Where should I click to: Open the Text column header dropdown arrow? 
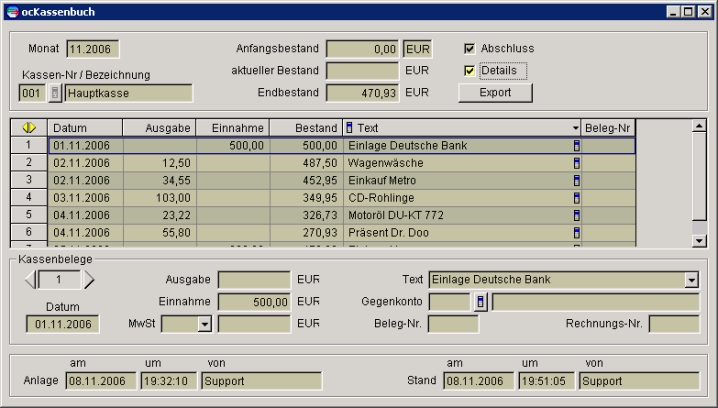point(576,128)
